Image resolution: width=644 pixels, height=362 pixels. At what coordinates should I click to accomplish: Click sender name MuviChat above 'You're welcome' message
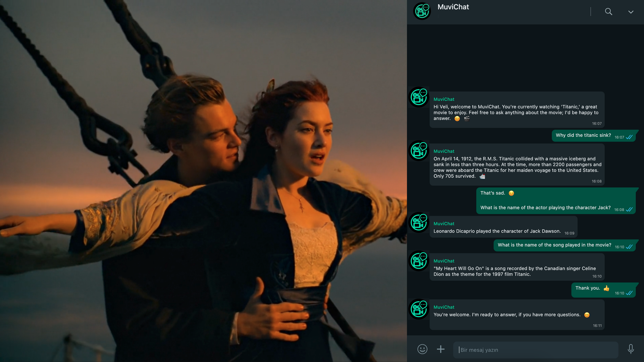[x=444, y=307]
